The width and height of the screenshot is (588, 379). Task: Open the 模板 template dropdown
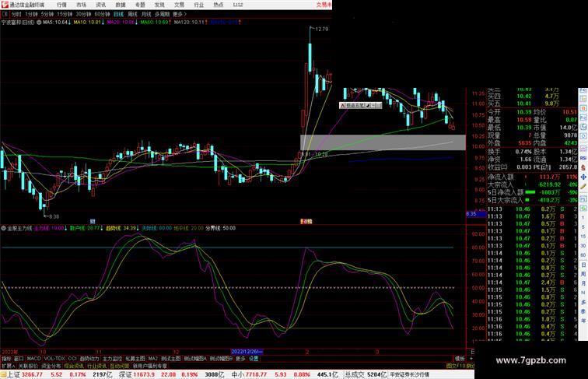[x=460, y=359]
